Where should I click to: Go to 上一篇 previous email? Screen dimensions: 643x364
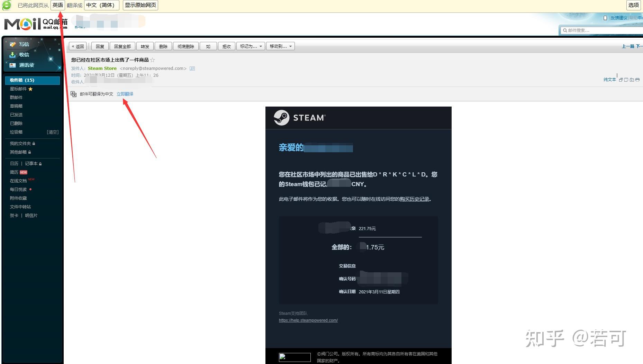(x=628, y=46)
